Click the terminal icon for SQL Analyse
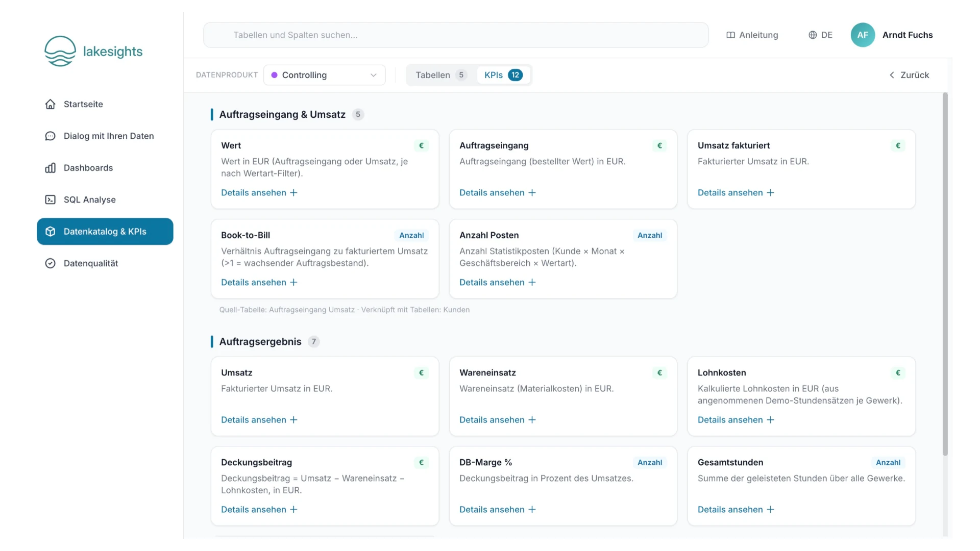Viewport: 980px width, 551px height. tap(50, 199)
